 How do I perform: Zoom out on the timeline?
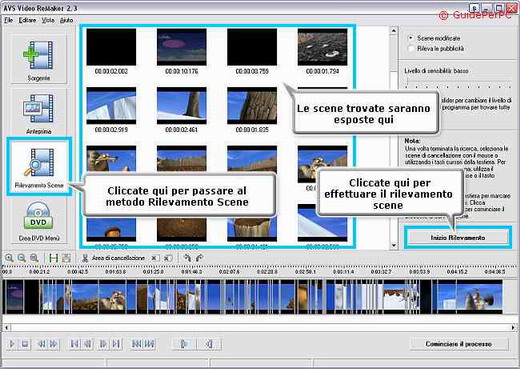[x=22, y=258]
